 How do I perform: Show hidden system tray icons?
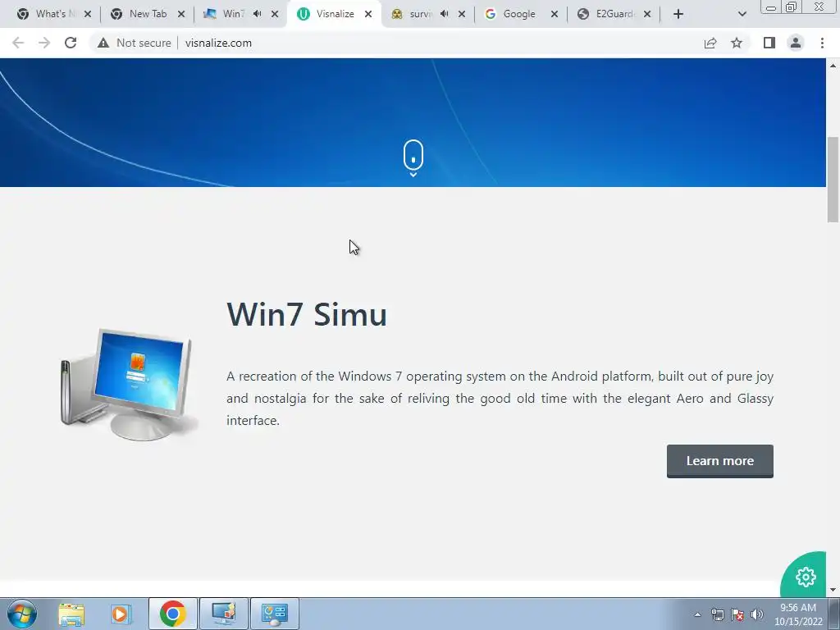pyautogui.click(x=697, y=614)
